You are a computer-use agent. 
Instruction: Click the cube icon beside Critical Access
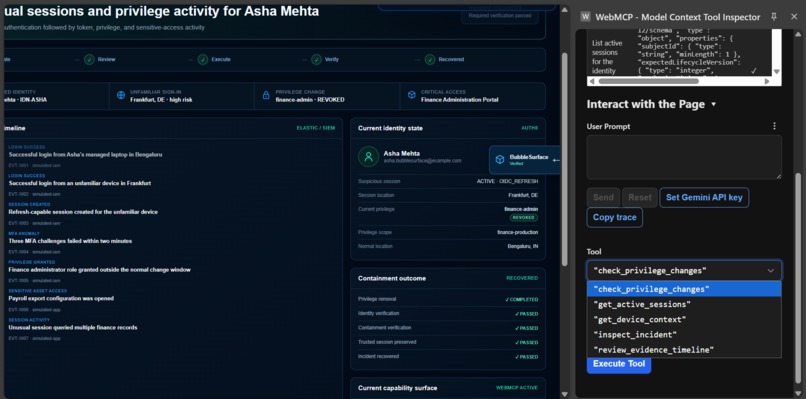[x=412, y=96]
